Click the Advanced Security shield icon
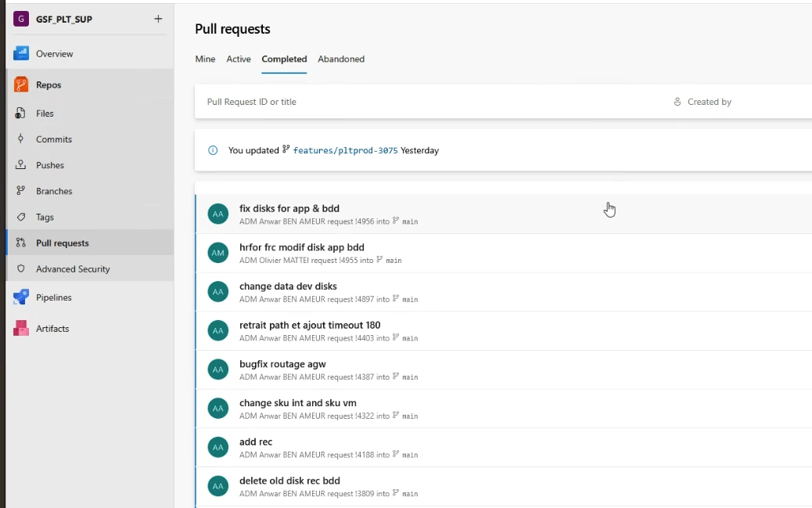812x508 pixels. click(21, 269)
